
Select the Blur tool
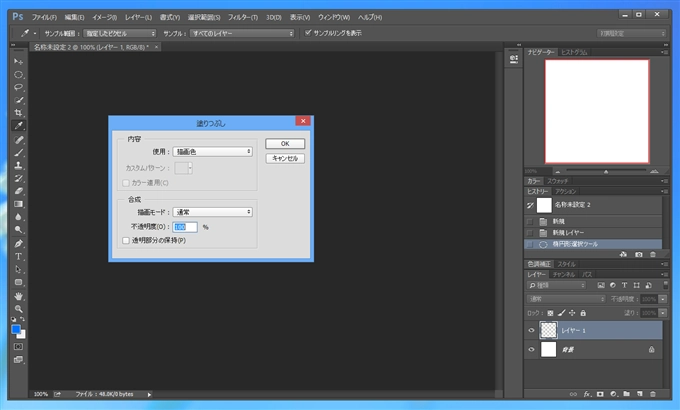[18, 217]
